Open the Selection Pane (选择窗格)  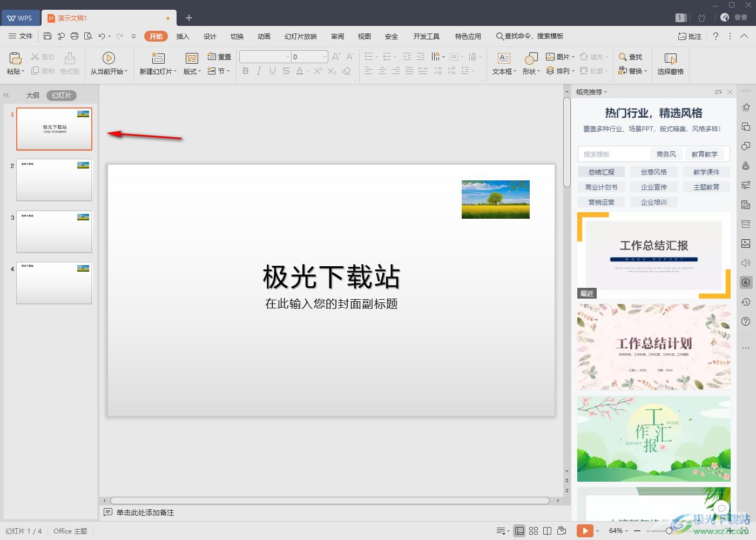(671, 64)
